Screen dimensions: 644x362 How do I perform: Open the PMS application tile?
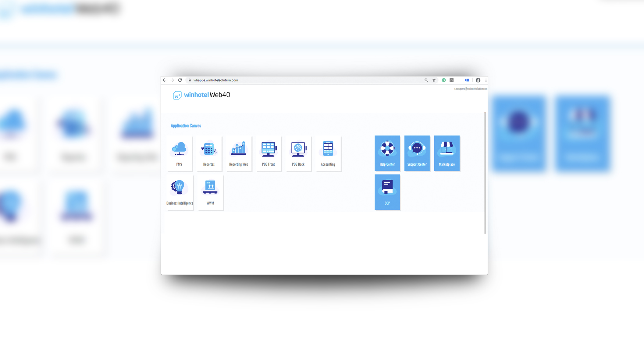click(x=179, y=153)
